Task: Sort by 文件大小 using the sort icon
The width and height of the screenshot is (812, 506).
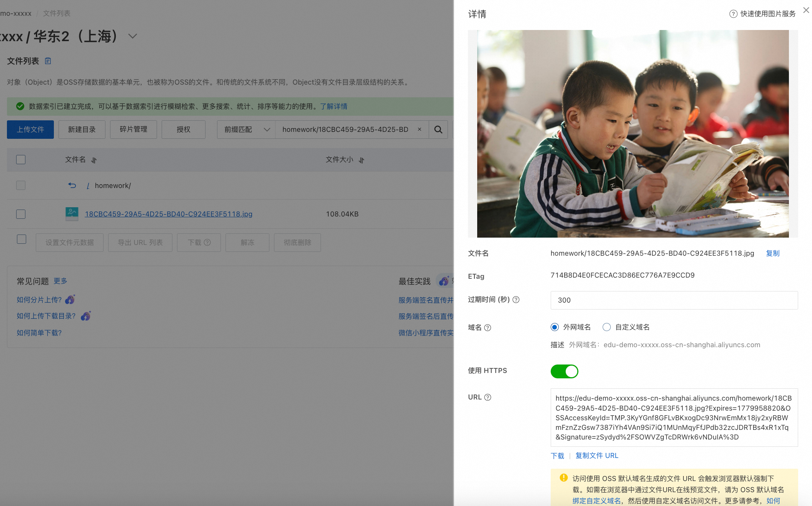Action: 361,160
